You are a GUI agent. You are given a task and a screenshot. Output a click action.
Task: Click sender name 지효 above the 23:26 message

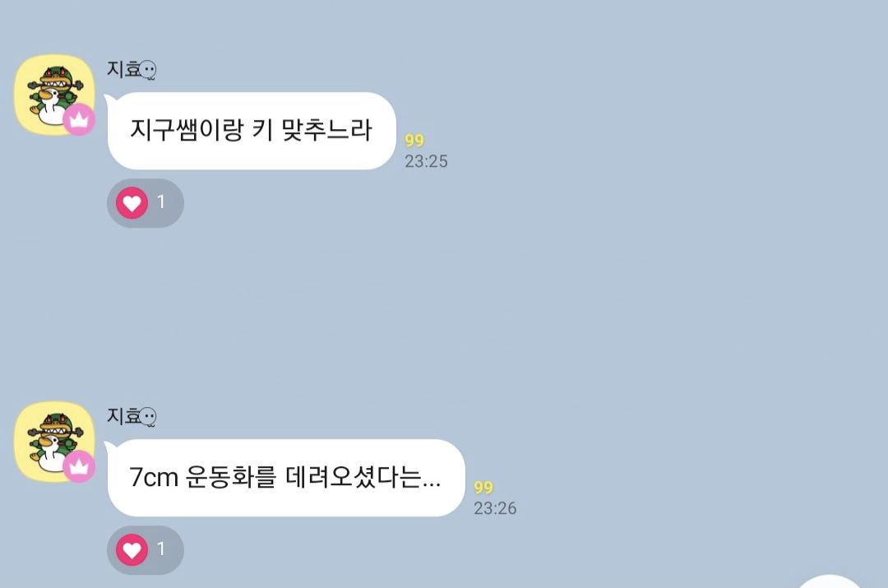click(x=123, y=416)
